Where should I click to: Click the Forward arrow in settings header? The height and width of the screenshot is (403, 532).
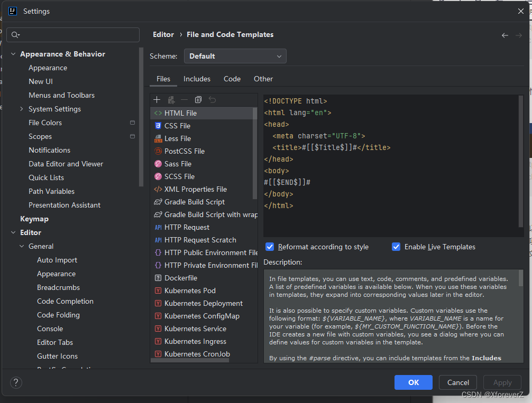[519, 35]
